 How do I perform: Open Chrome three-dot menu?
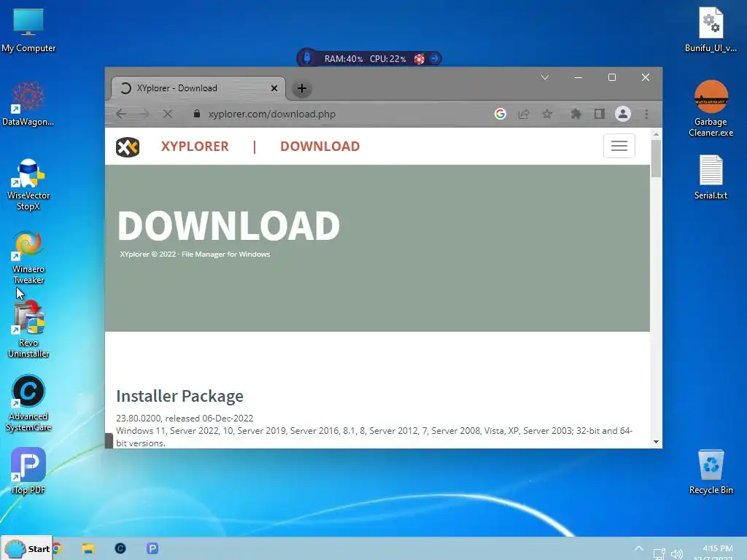(646, 114)
